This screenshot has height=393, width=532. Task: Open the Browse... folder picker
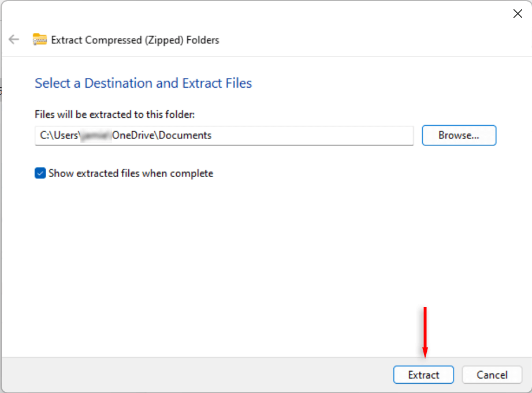coord(459,136)
